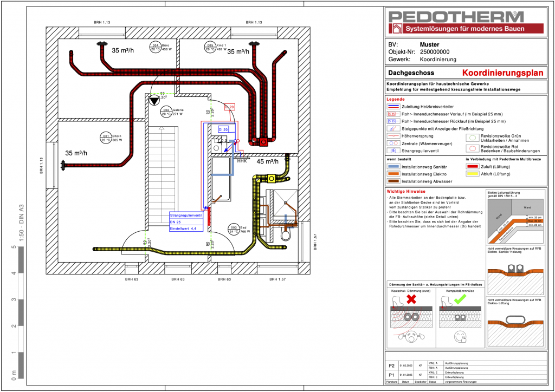Select the P2 revision row label

tap(391, 366)
